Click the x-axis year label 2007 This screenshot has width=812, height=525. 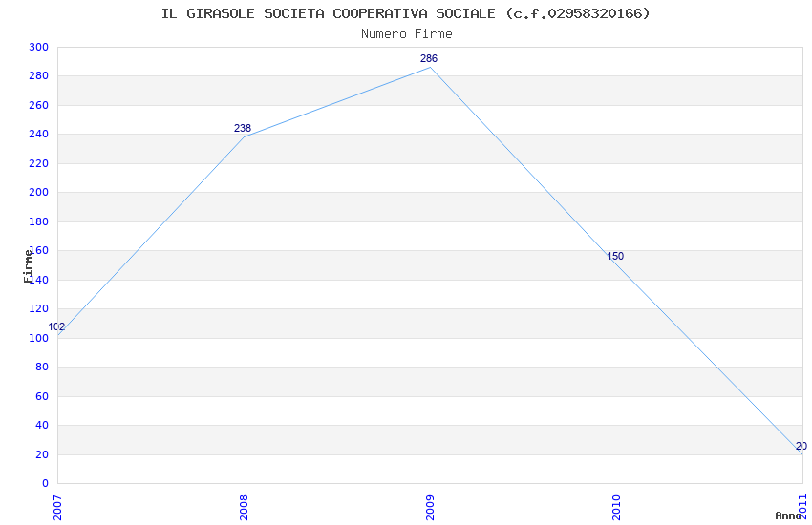point(57,508)
